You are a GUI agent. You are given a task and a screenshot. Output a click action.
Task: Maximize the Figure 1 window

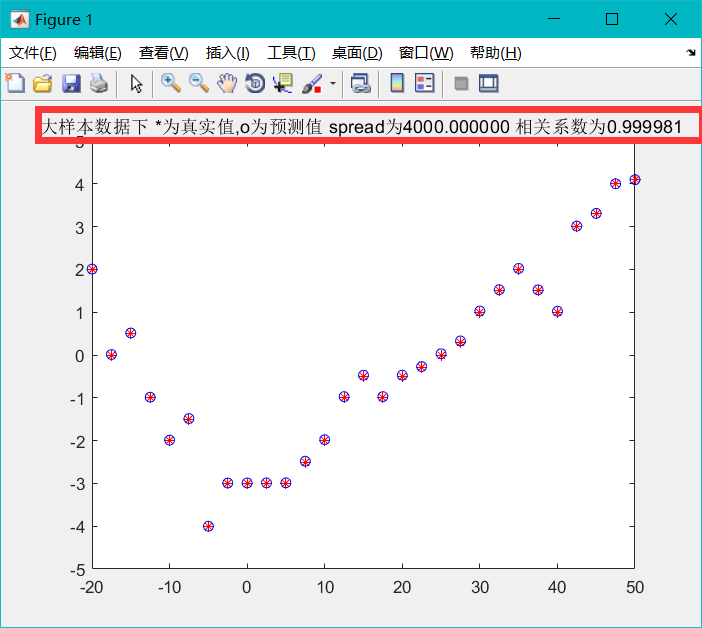click(612, 19)
